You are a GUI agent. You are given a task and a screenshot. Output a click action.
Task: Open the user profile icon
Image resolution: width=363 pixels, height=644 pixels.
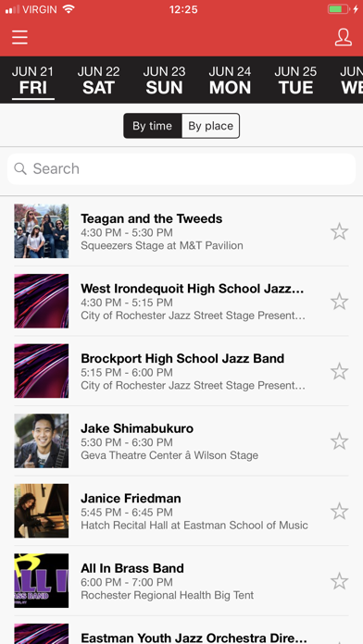coord(343,37)
